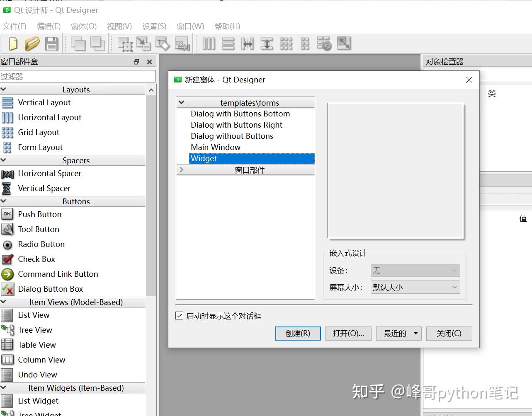Uncheck 启动时显示这个对话框 checkbox
The width and height of the screenshot is (532, 416).
(179, 315)
